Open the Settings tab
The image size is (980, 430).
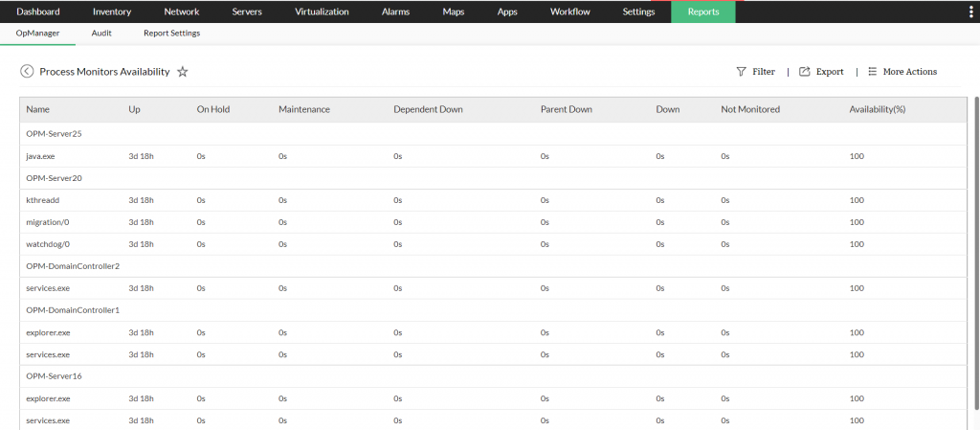tap(638, 12)
